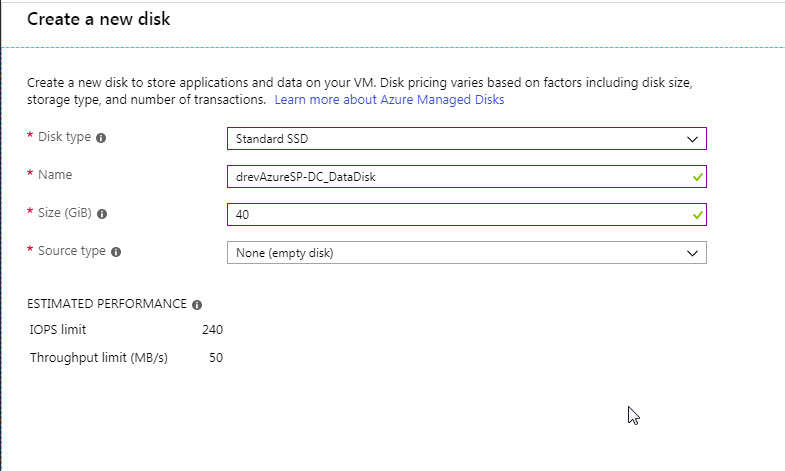Open the Disk type info tooltip icon

(x=101, y=138)
